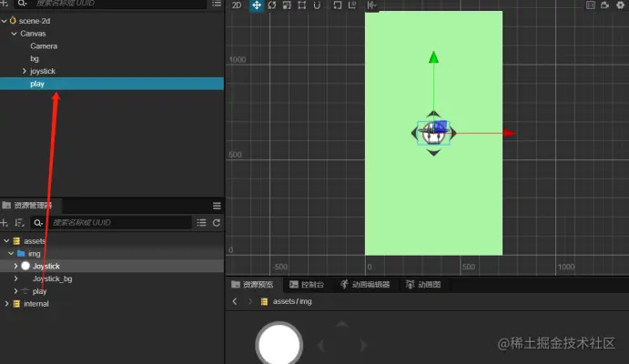
Task: Expand the Joystick asset
Action: (x=15, y=266)
